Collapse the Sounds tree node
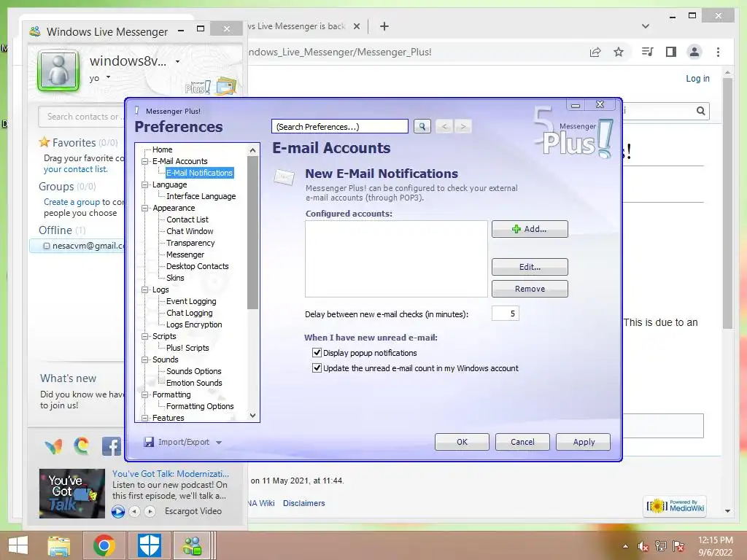 [145, 359]
